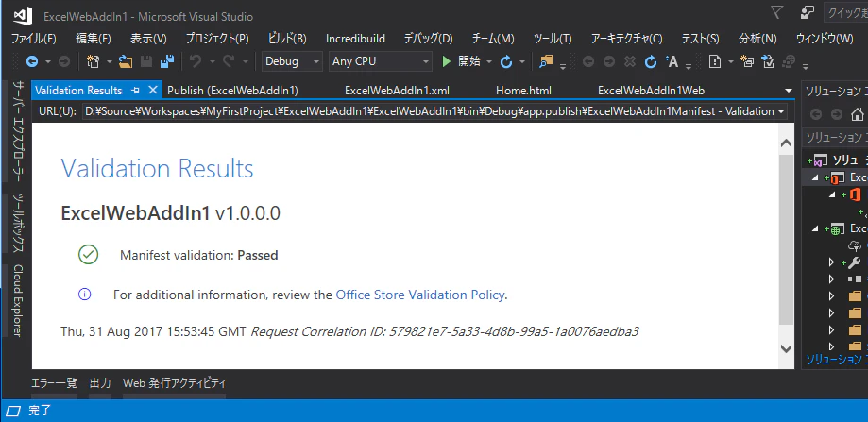The height and width of the screenshot is (422, 868).
Task: Open the ファイル(F) menu
Action: (34, 39)
